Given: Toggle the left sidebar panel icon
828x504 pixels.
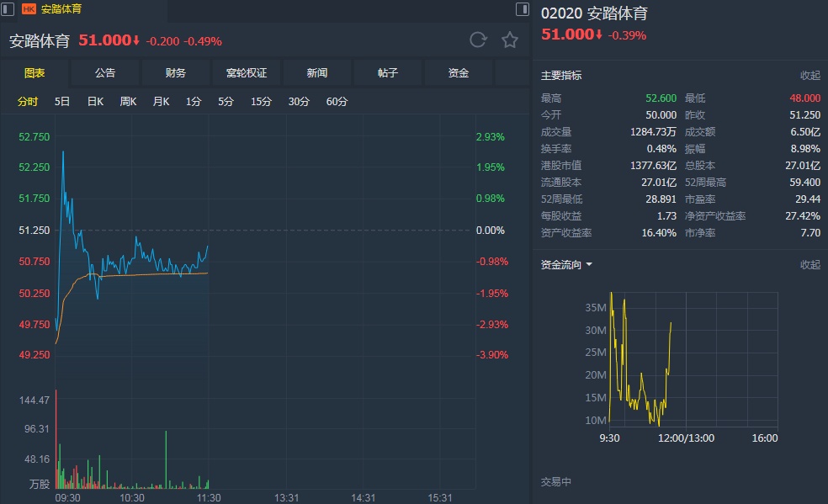Looking at the screenshot, I should click(x=8, y=9).
